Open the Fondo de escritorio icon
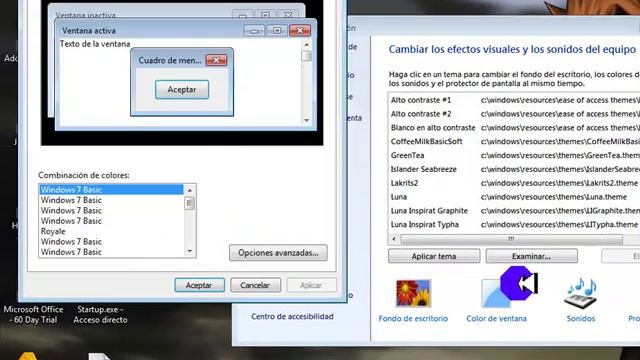 [x=413, y=293]
